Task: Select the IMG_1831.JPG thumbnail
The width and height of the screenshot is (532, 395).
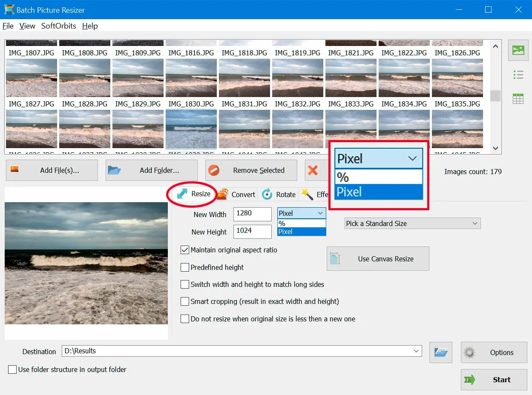Action: tap(244, 78)
